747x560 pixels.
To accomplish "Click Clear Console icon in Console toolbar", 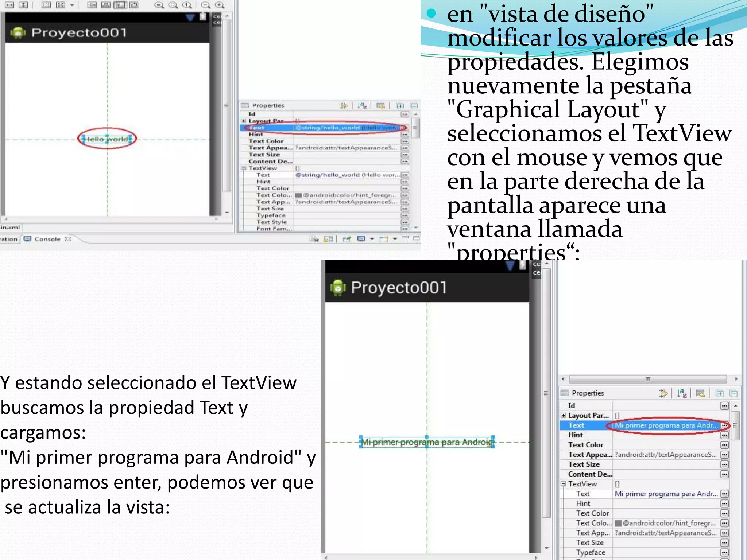I will pos(314,239).
